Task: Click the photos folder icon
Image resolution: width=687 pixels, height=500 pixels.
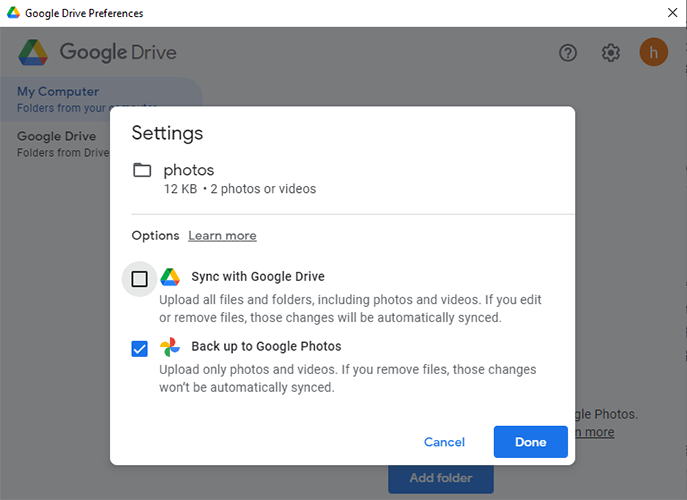Action: [142, 170]
